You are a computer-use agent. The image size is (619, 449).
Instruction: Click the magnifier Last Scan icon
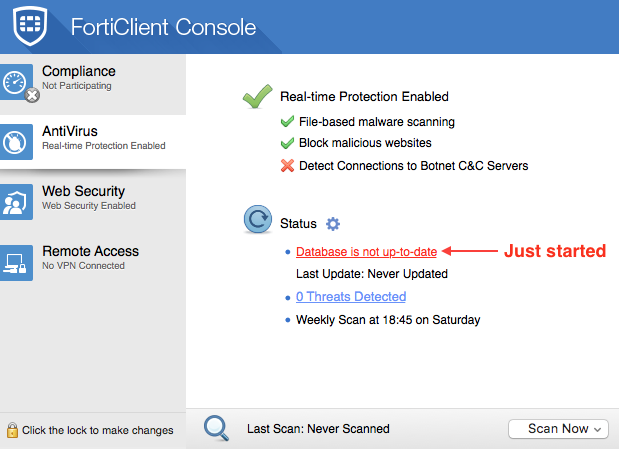coord(217,428)
